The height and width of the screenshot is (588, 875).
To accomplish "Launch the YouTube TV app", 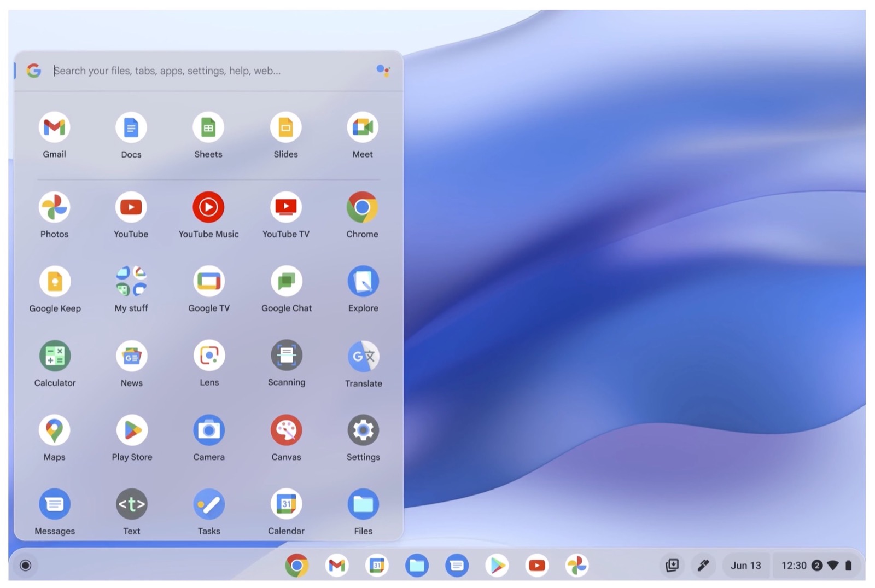I will pos(286,207).
